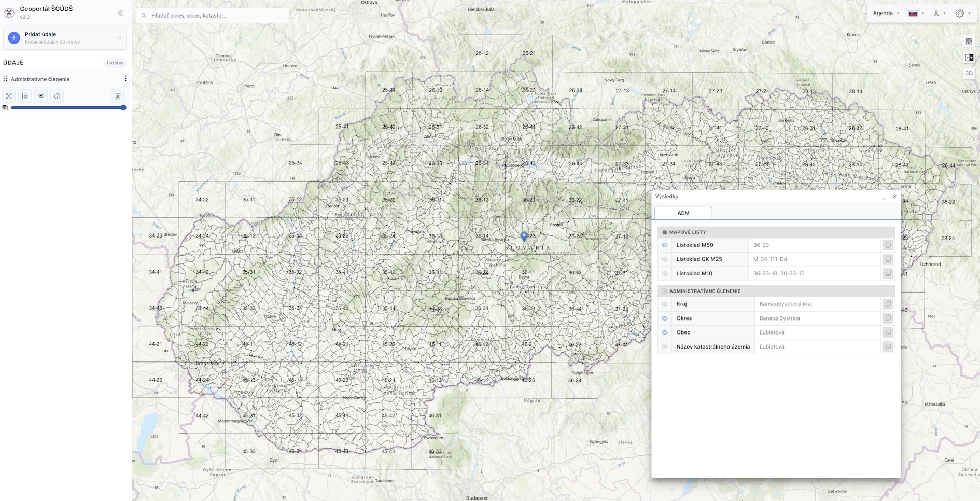Open legend list icon for the layer
The width and height of the screenshot is (980, 501).
(x=25, y=96)
